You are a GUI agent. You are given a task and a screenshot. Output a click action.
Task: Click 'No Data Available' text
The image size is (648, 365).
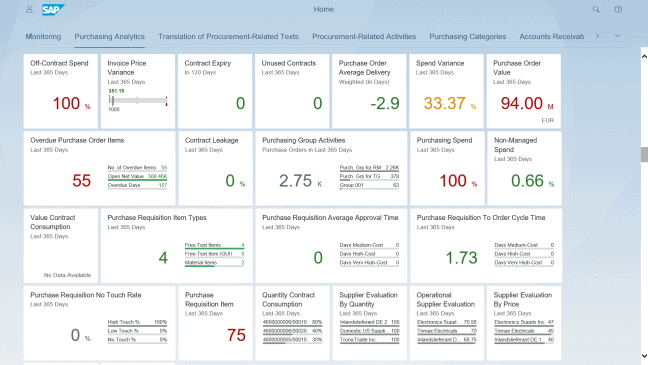(x=67, y=275)
